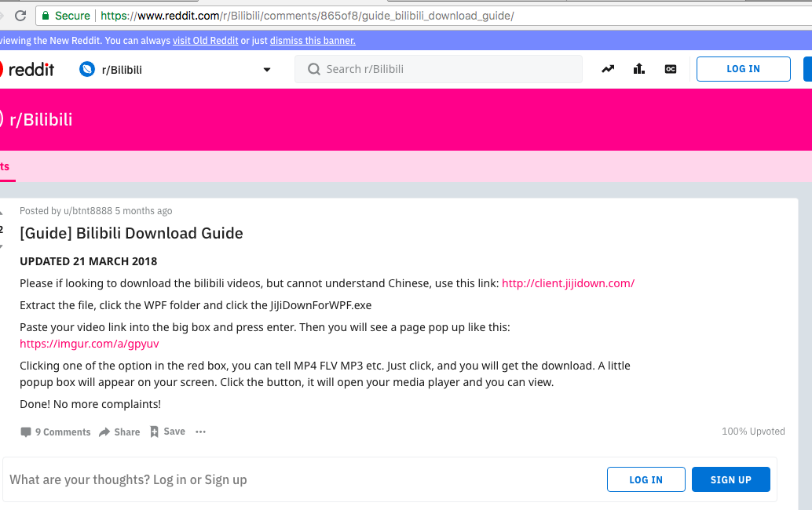The width and height of the screenshot is (812, 510).
Task: Open the post's more options ellipsis
Action: 200,432
